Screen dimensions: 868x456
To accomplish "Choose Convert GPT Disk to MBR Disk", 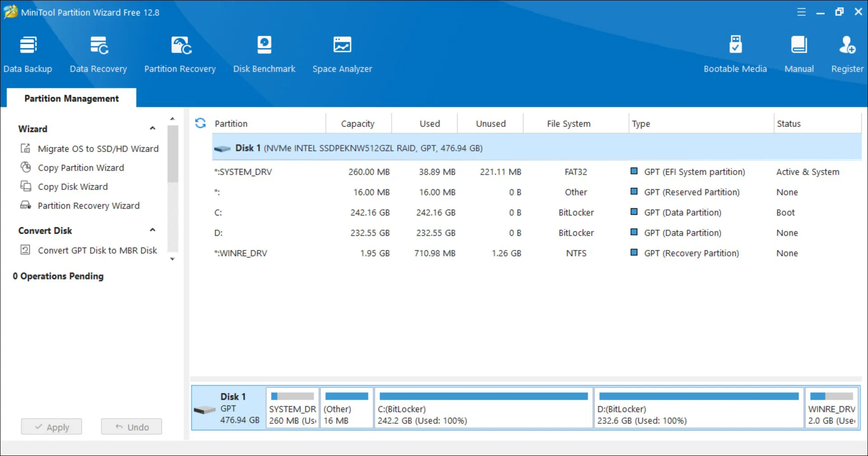I will (x=97, y=250).
